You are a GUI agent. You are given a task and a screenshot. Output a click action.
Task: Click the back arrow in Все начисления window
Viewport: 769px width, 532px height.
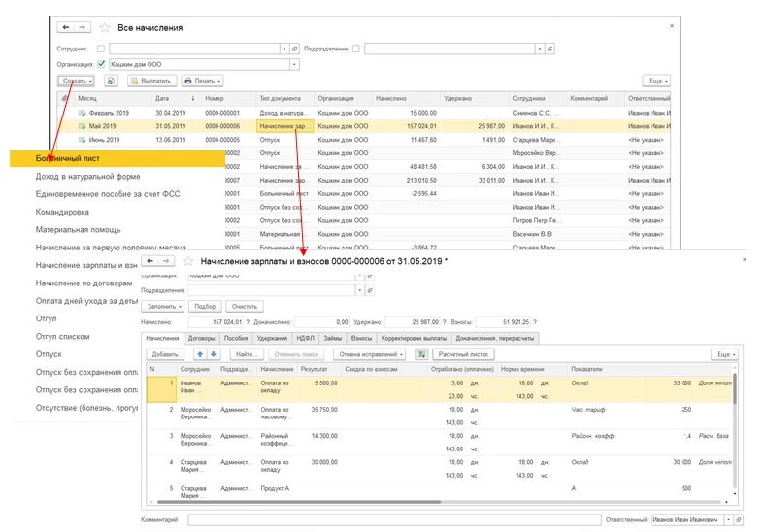66,28
